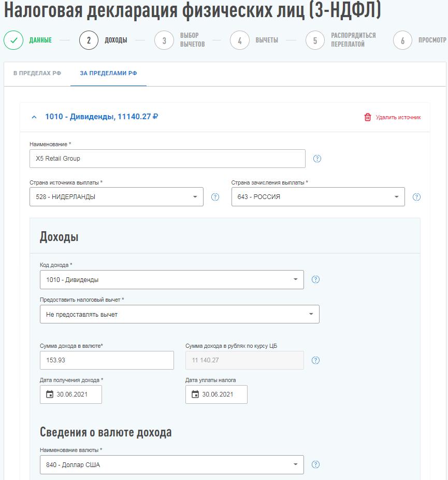Screen dimensions: 448x480
Task: Click help icon beside Страна зачисления выплаты
Action: click(416, 197)
